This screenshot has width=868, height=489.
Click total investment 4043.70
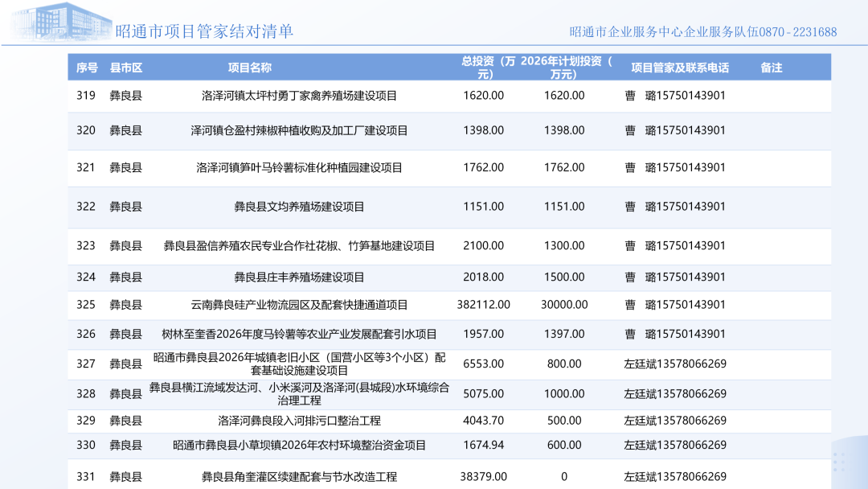[483, 421]
